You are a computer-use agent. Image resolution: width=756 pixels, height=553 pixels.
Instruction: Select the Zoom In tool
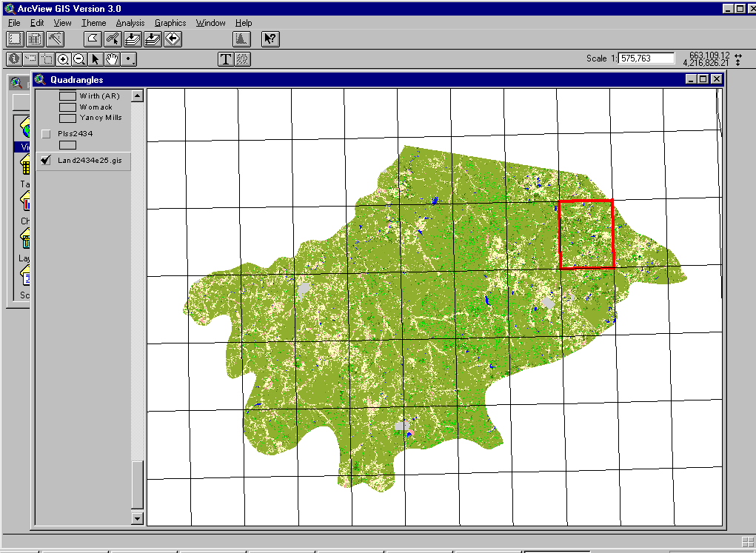64,59
